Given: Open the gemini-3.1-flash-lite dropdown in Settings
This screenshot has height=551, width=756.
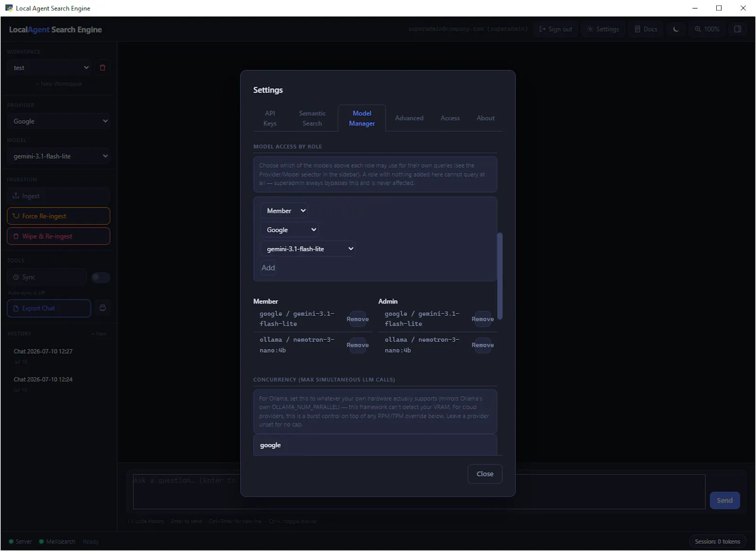Looking at the screenshot, I should [x=308, y=249].
